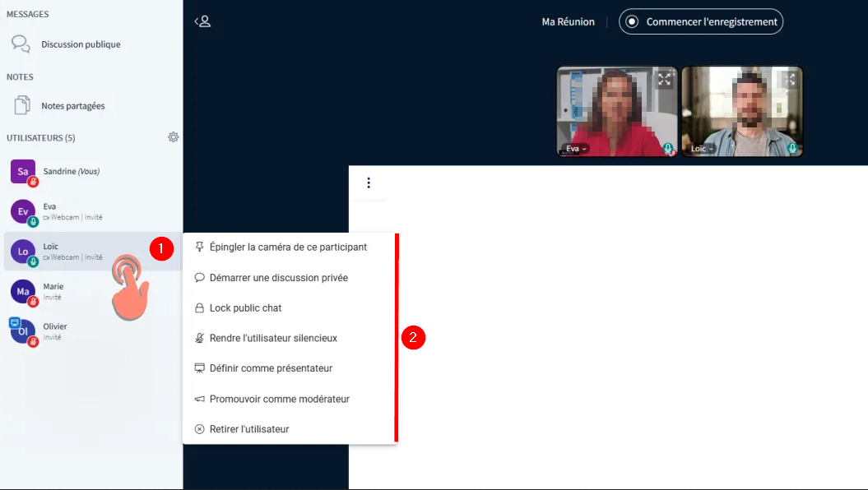Open the users settings gear icon

pyautogui.click(x=173, y=137)
